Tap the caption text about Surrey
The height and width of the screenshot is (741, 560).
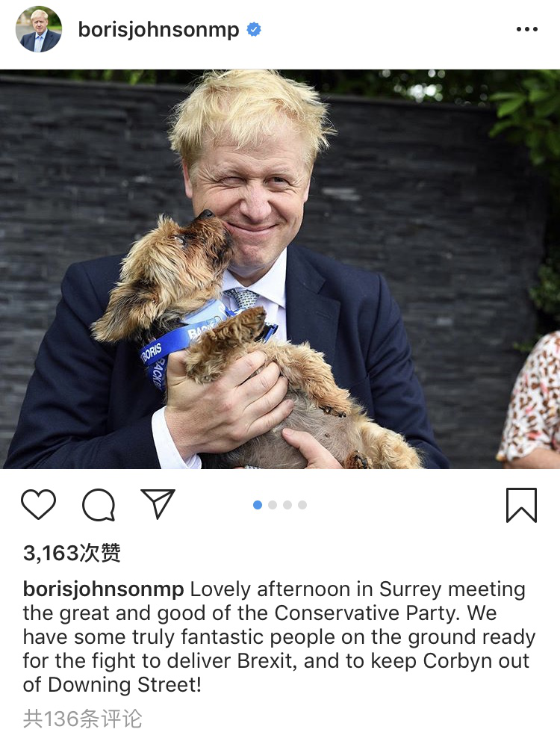(279, 636)
